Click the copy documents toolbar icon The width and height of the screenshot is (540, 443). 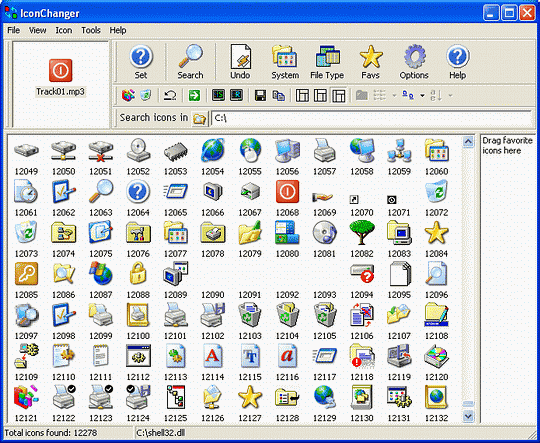coord(278,95)
